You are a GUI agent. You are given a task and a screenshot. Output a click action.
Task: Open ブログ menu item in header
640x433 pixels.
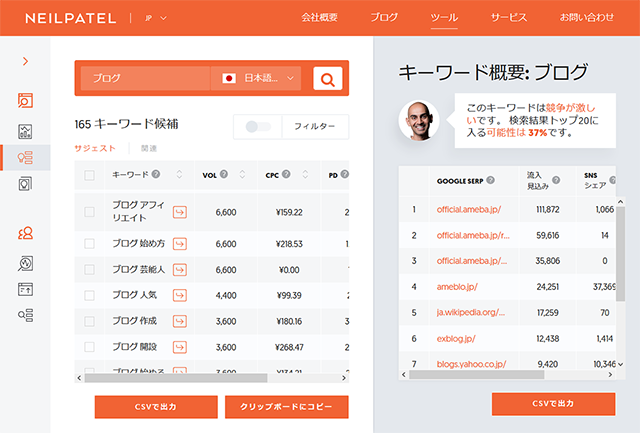[x=384, y=17]
